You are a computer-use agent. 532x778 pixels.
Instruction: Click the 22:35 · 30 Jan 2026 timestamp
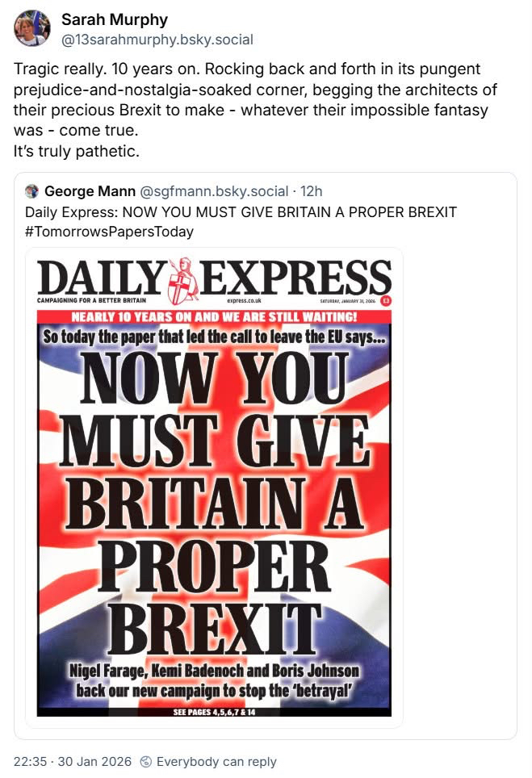(73, 761)
